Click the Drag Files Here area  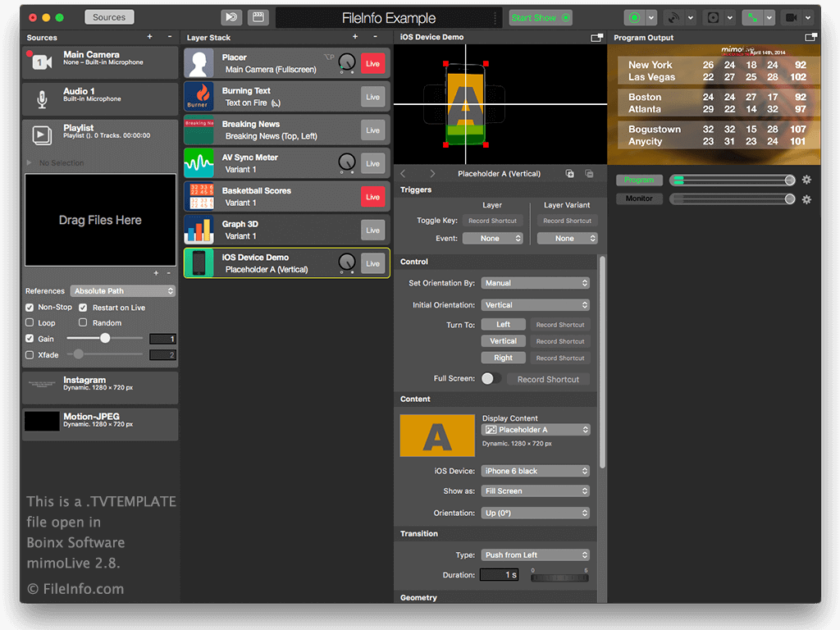pyautogui.click(x=100, y=220)
